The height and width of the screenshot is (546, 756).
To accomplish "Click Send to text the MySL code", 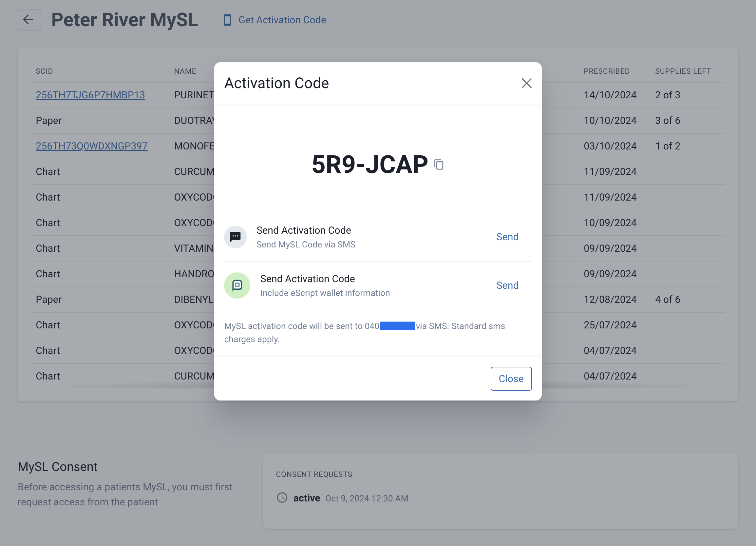I will pos(507,237).
